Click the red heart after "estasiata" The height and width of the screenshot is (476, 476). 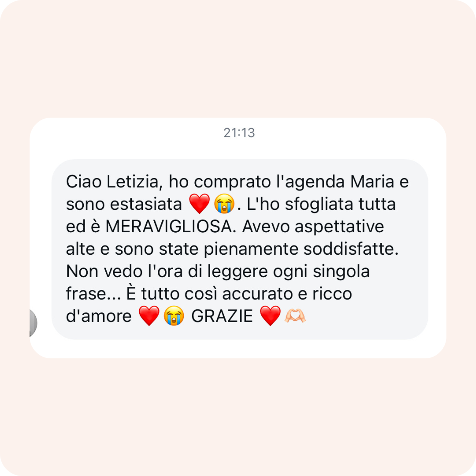point(200,204)
